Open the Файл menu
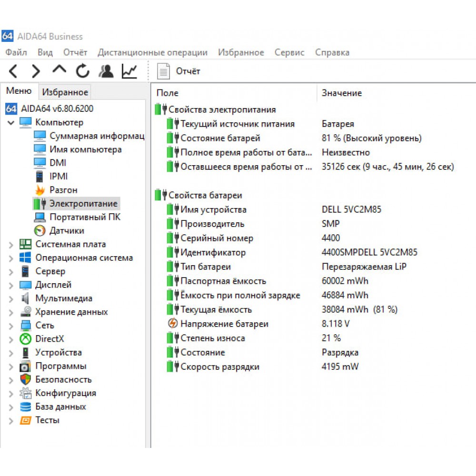 pos(16,52)
